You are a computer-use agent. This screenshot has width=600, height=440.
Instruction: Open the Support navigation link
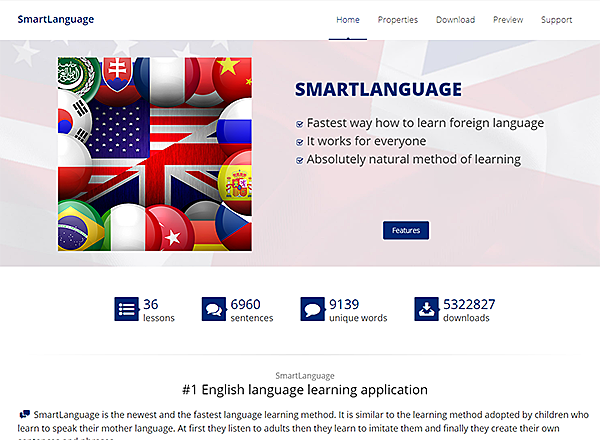pos(556,19)
